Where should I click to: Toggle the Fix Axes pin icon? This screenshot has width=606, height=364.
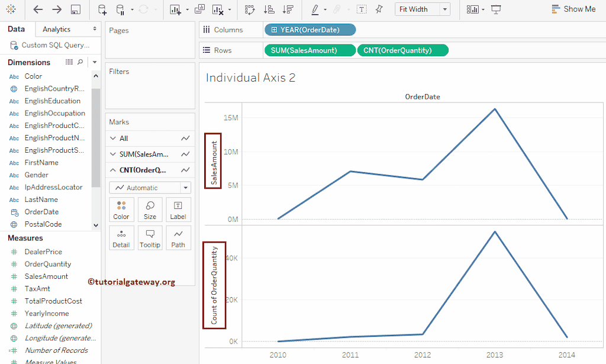pyautogui.click(x=379, y=9)
